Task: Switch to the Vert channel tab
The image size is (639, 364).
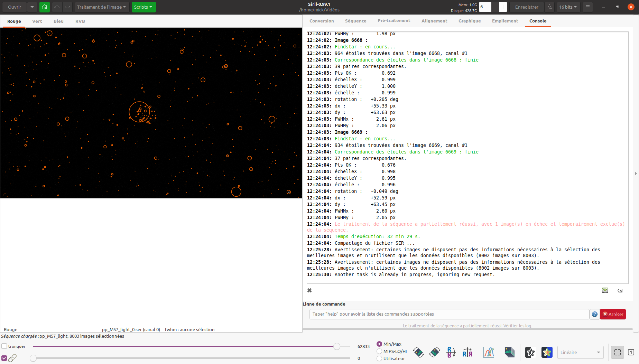Action: [x=37, y=21]
